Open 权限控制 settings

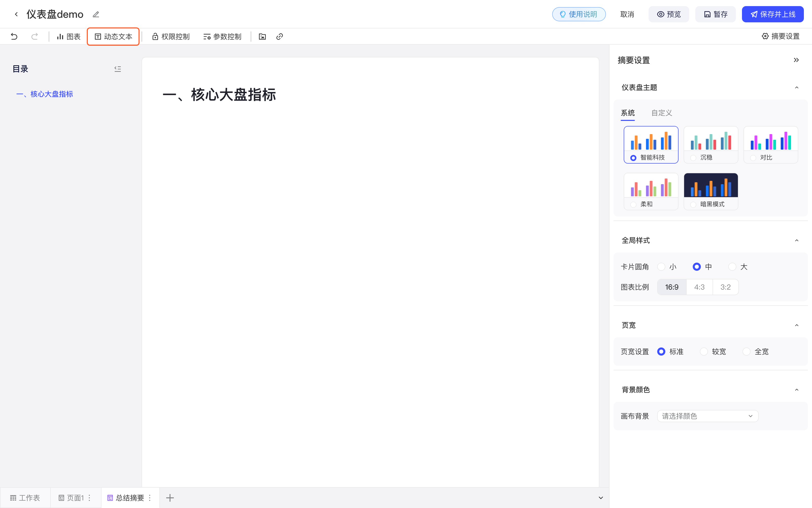coord(171,36)
